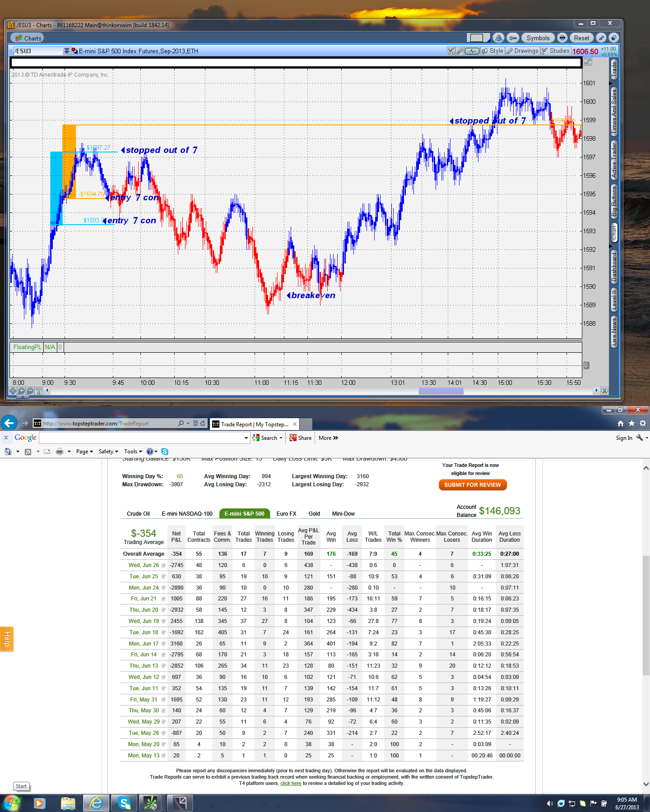
Task: Toggle the Live News side panel
Action: tap(614, 331)
